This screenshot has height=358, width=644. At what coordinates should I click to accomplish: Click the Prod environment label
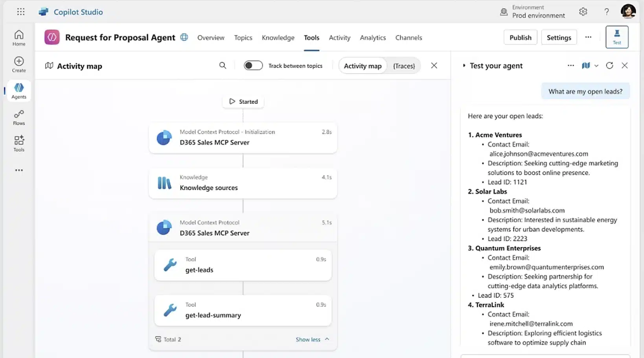click(x=538, y=16)
